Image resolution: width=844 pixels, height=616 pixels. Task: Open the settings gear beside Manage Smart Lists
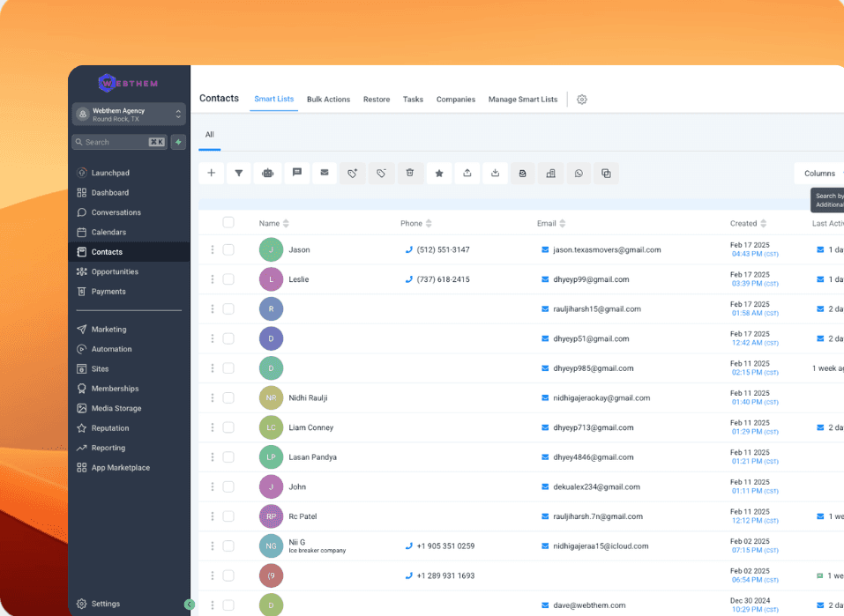(x=582, y=100)
